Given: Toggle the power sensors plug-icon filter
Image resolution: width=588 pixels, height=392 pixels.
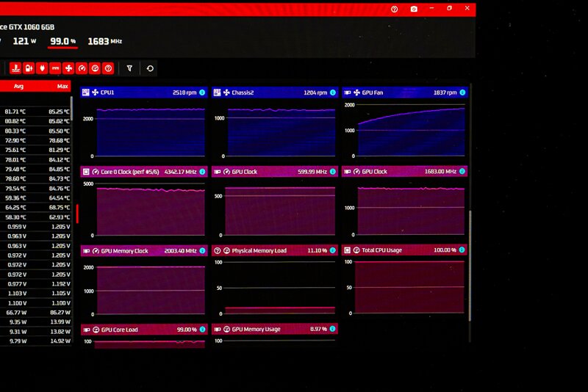Looking at the screenshot, I should [42, 68].
